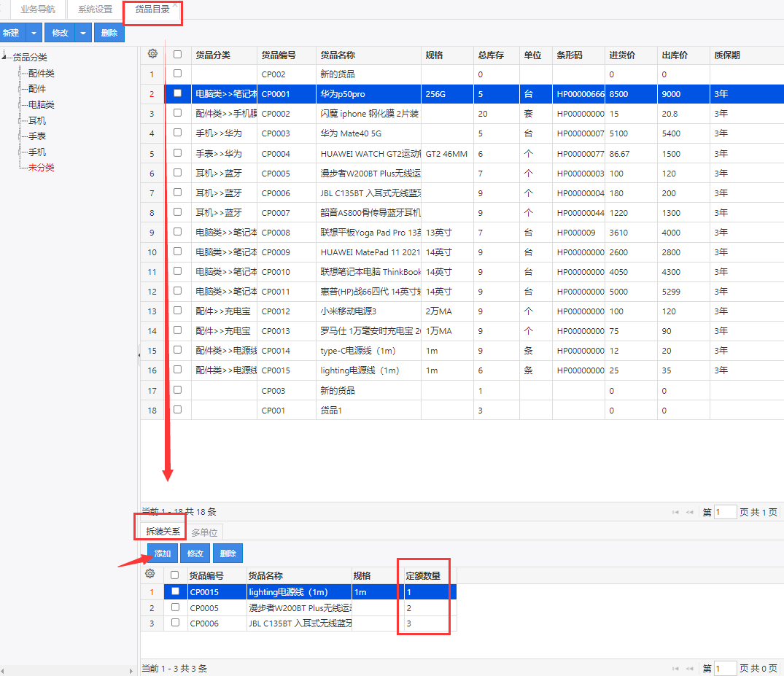This screenshot has height=676, width=784.
Task: Sort by the 总库存 column header
Action: click(x=497, y=55)
